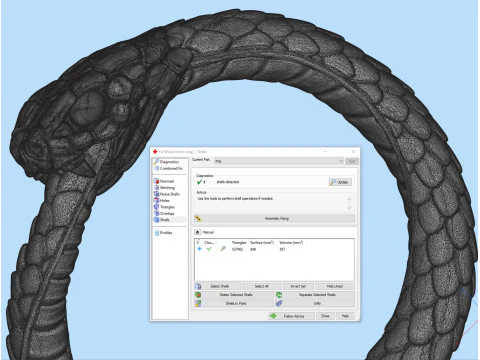This screenshot has height=360, width=480.
Task: Go to the Normals fixing step
Action: [x=166, y=181]
